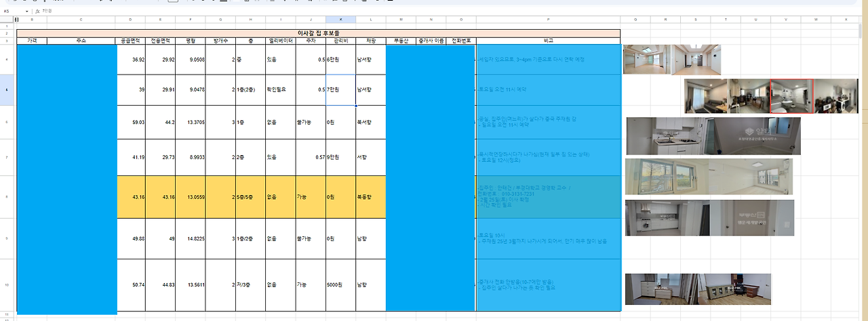Click the '부동산' header cell
The height and width of the screenshot is (321, 868).
pyautogui.click(x=401, y=41)
